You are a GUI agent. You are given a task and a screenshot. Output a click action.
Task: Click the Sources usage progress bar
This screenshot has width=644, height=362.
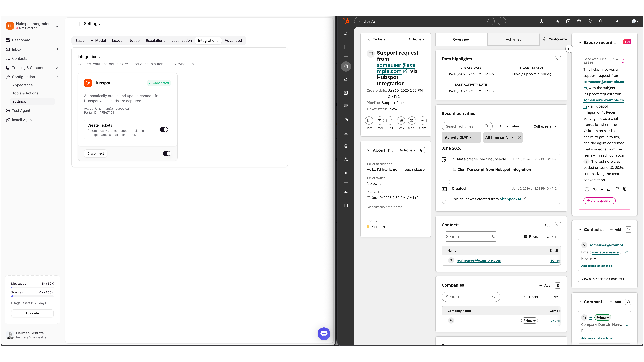coord(32,296)
